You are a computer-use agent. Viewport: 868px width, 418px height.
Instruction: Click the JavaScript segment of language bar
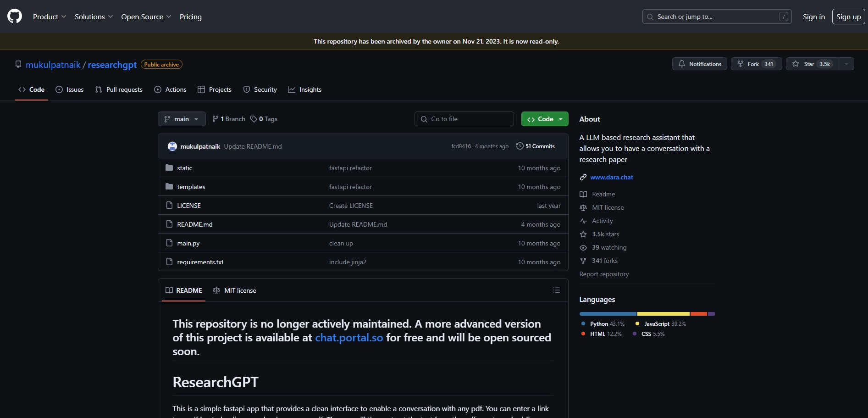663,314
